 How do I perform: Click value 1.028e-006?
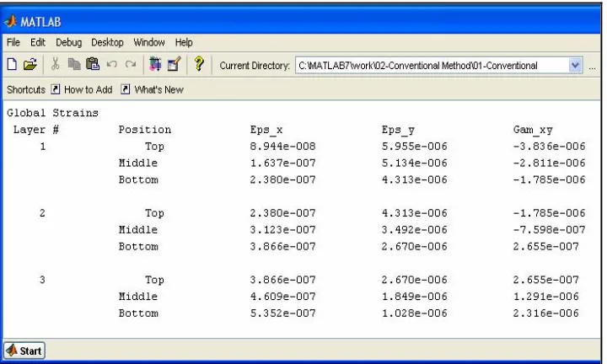(415, 313)
